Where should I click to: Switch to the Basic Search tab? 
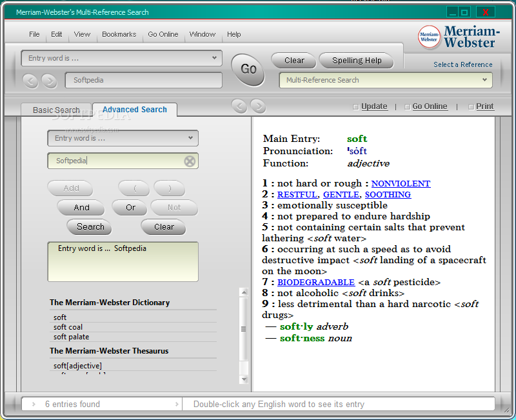56,110
